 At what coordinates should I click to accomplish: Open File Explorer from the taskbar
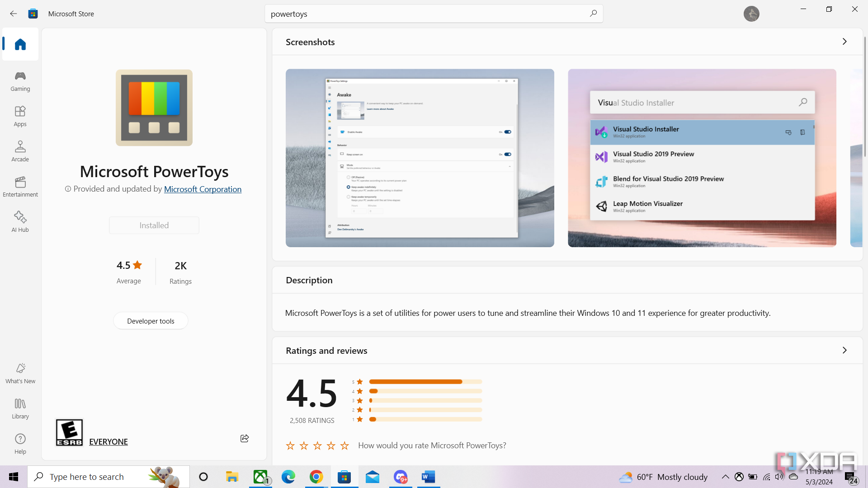point(232,477)
